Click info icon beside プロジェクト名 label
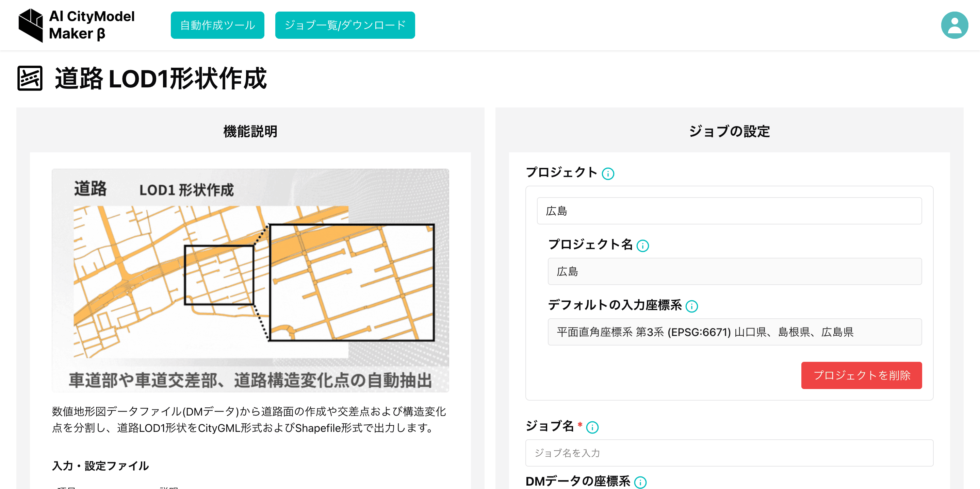980x489 pixels. (x=642, y=246)
